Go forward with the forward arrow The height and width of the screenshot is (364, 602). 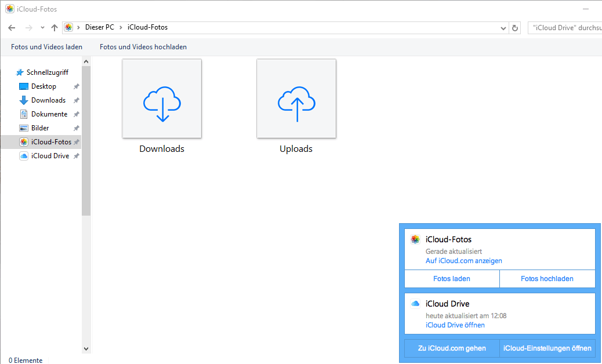click(x=29, y=28)
